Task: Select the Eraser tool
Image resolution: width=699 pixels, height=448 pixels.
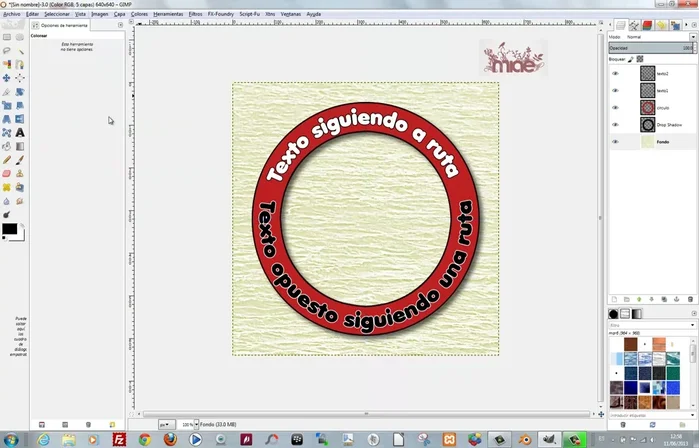Action: [x=7, y=173]
